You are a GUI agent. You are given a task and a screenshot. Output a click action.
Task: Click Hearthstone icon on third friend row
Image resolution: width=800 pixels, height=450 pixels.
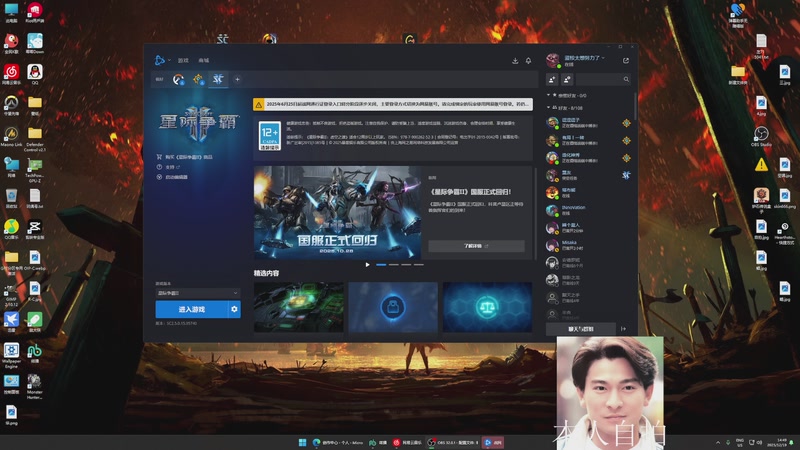point(626,158)
